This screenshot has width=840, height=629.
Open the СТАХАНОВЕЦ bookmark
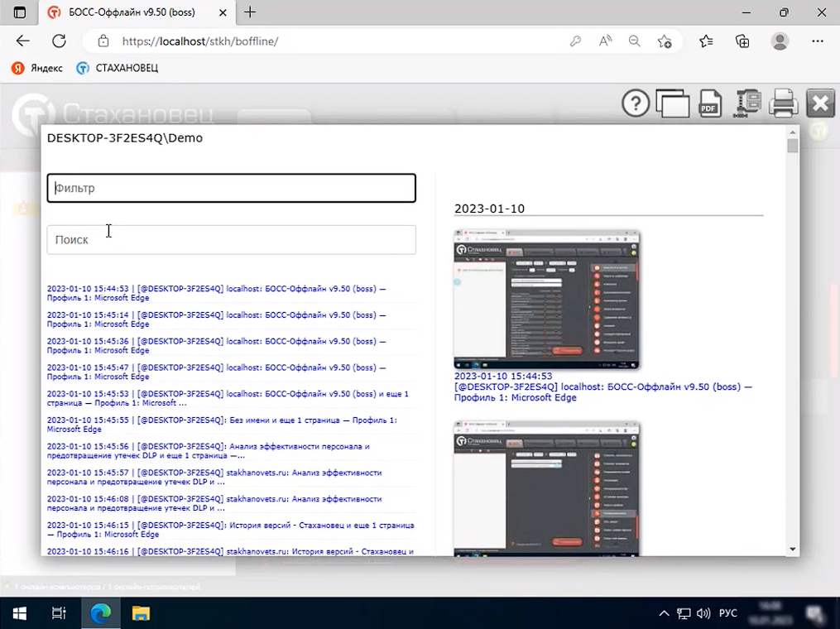118,68
